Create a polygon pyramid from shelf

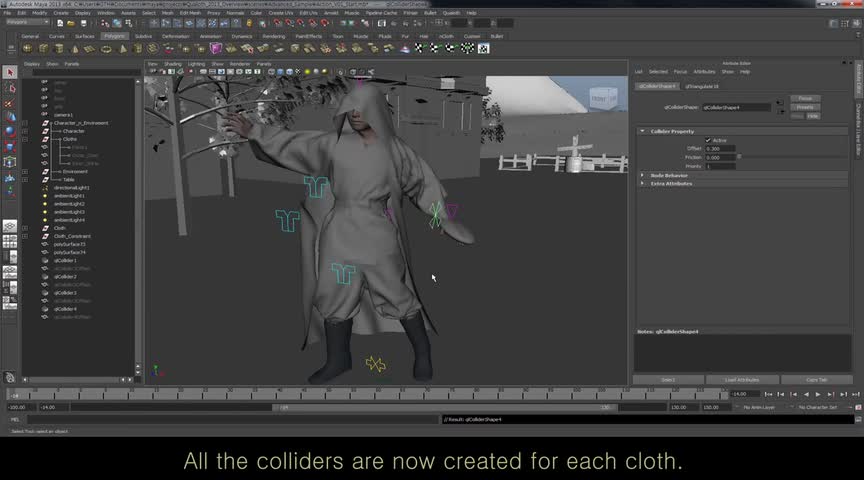(123, 48)
